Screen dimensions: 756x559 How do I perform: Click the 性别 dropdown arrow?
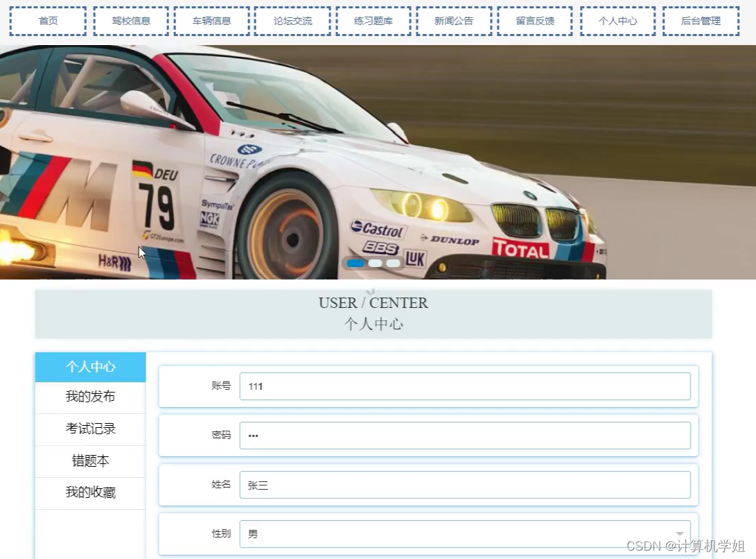[x=680, y=533]
